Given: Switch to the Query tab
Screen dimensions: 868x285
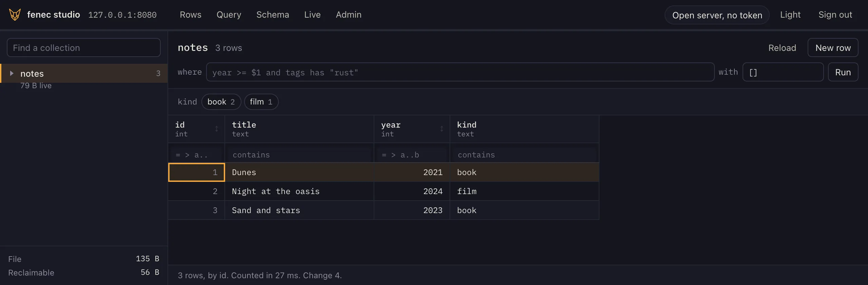Looking at the screenshot, I should [229, 15].
